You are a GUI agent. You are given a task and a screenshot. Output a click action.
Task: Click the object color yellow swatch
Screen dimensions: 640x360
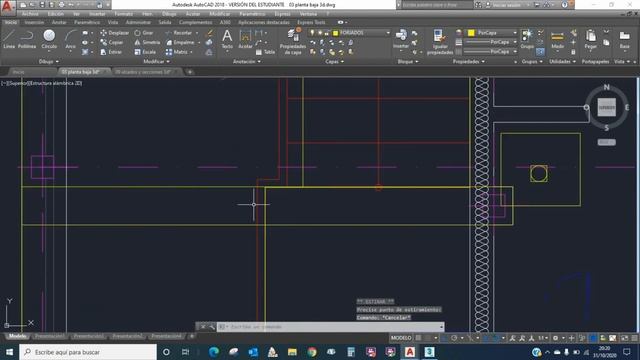pyautogui.click(x=471, y=33)
